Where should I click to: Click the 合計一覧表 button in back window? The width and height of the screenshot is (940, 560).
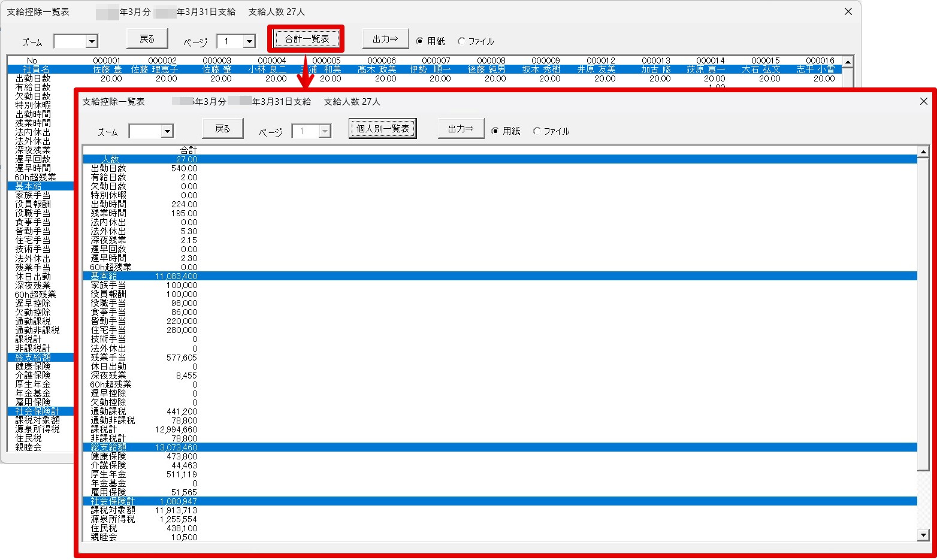pos(306,39)
